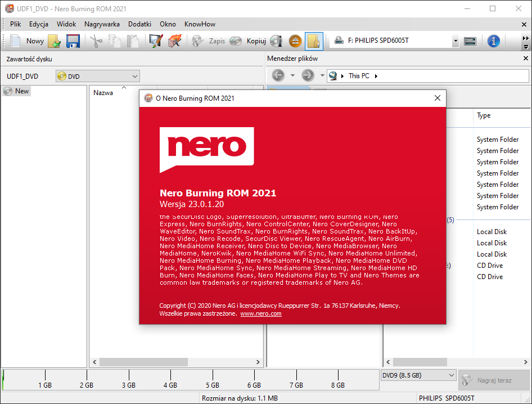Expand the arrow after This PC breadcrumb
Viewport: 532px width, 404px height.
376,76
